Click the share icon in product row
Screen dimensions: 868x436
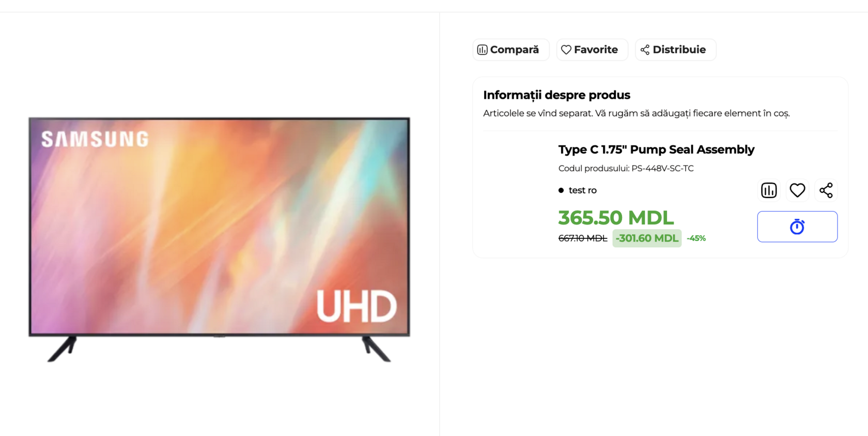click(x=826, y=190)
